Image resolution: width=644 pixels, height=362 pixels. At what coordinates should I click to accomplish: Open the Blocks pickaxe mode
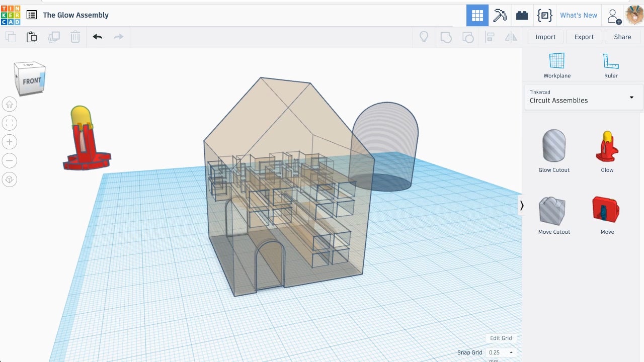click(500, 15)
